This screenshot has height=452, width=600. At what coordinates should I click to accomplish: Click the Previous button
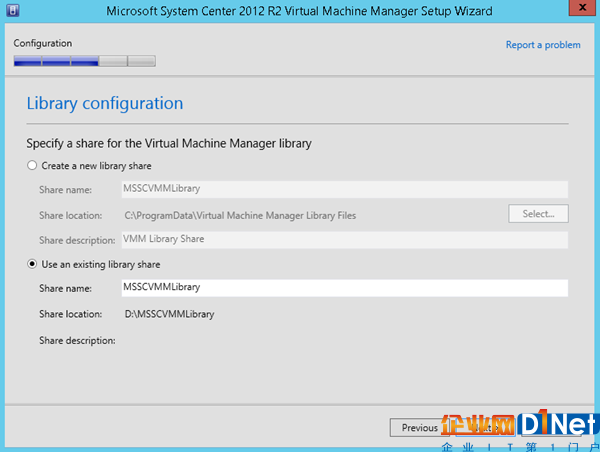[419, 427]
